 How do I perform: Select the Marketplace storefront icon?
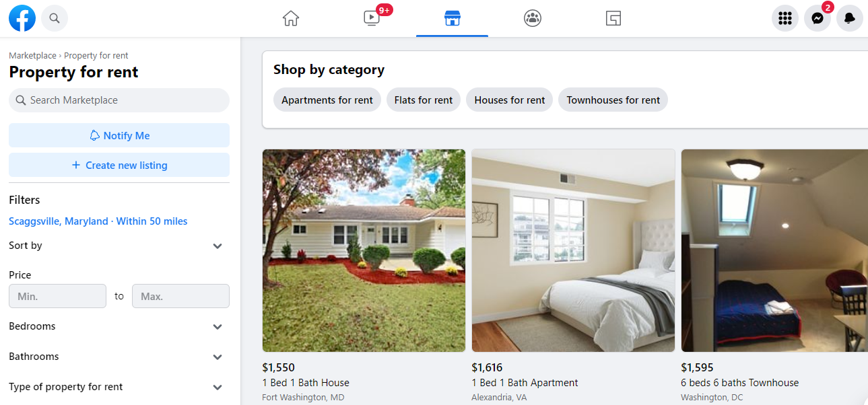453,18
